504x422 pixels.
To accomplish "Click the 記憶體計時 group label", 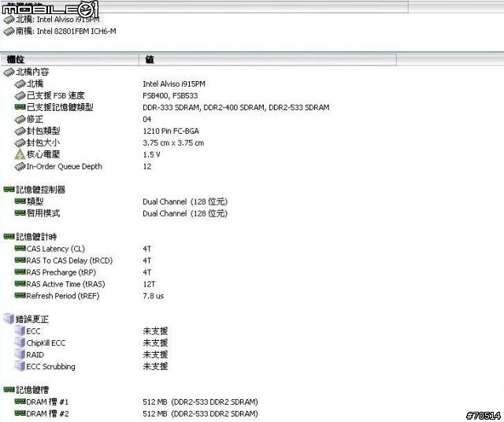I will tap(36, 237).
